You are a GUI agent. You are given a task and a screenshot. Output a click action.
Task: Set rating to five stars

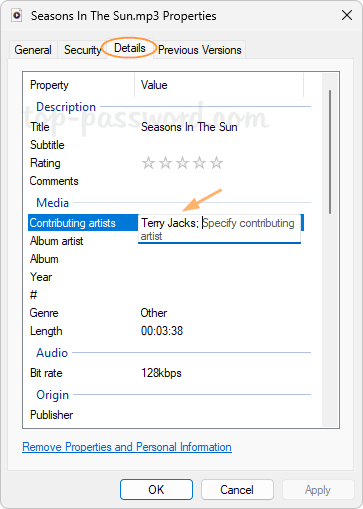[216, 163]
